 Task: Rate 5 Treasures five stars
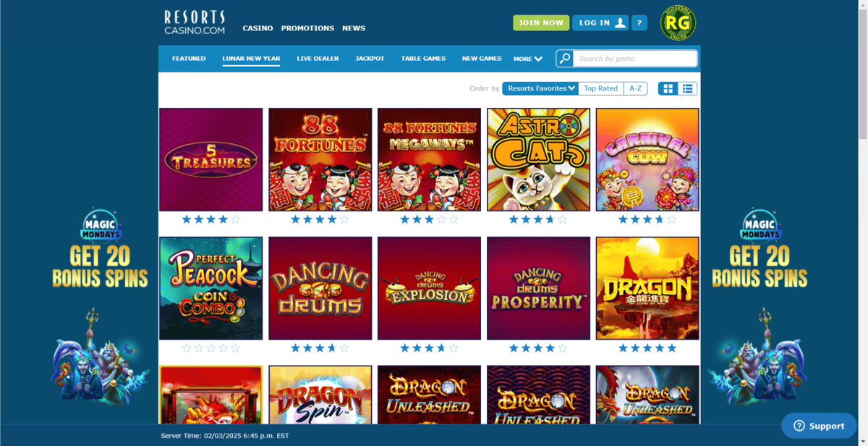[235, 219]
